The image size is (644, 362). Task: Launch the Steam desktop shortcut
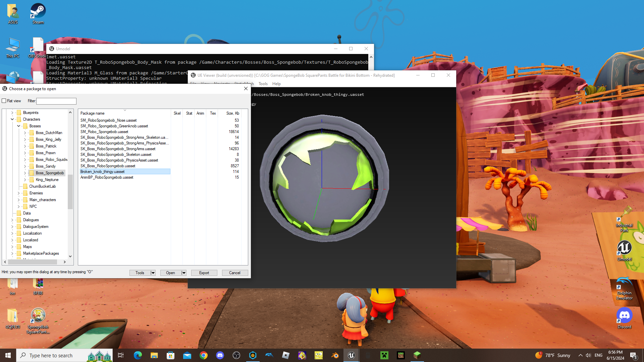[x=38, y=14]
